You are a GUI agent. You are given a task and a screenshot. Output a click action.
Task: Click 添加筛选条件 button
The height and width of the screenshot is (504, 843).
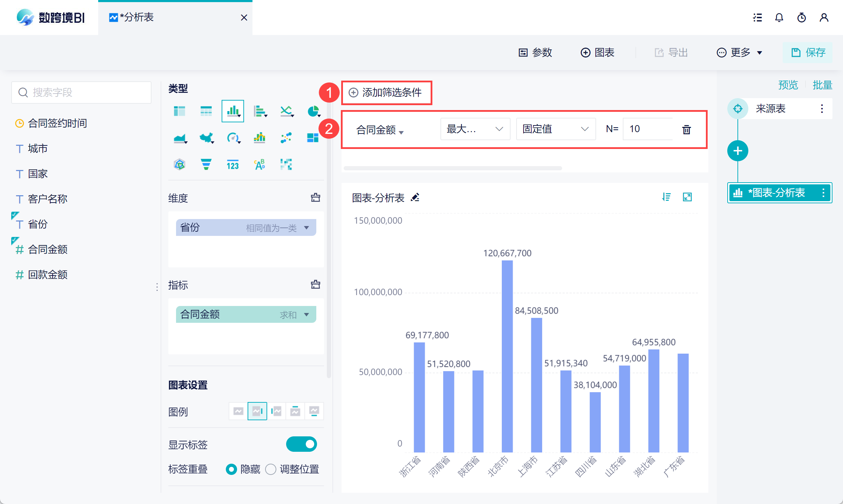386,93
